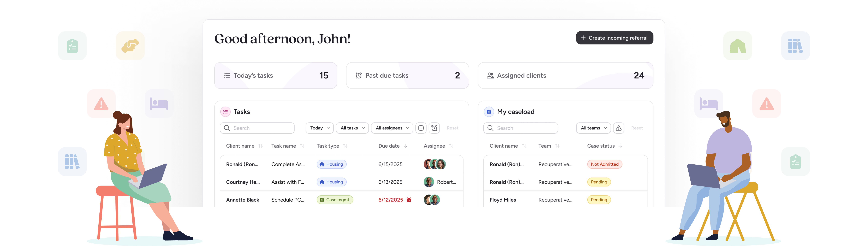Screen dimensions: 868x246
Task: Open the Past due tasks card
Action: pos(407,76)
